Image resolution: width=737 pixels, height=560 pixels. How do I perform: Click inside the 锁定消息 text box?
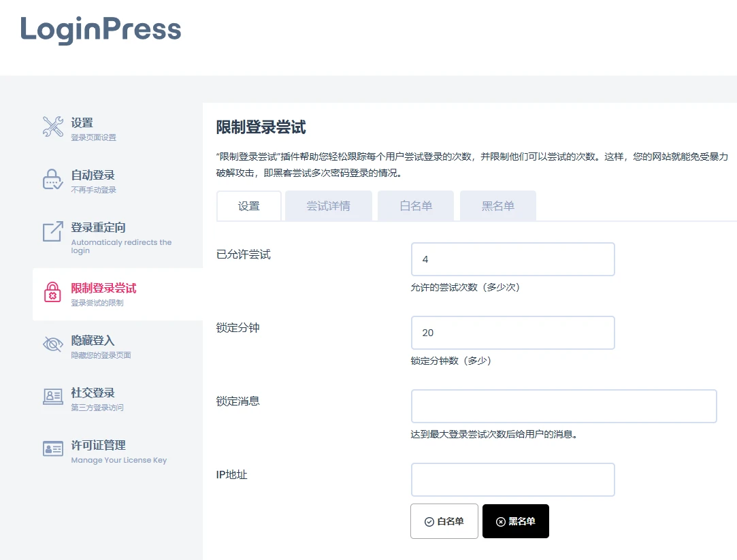563,406
